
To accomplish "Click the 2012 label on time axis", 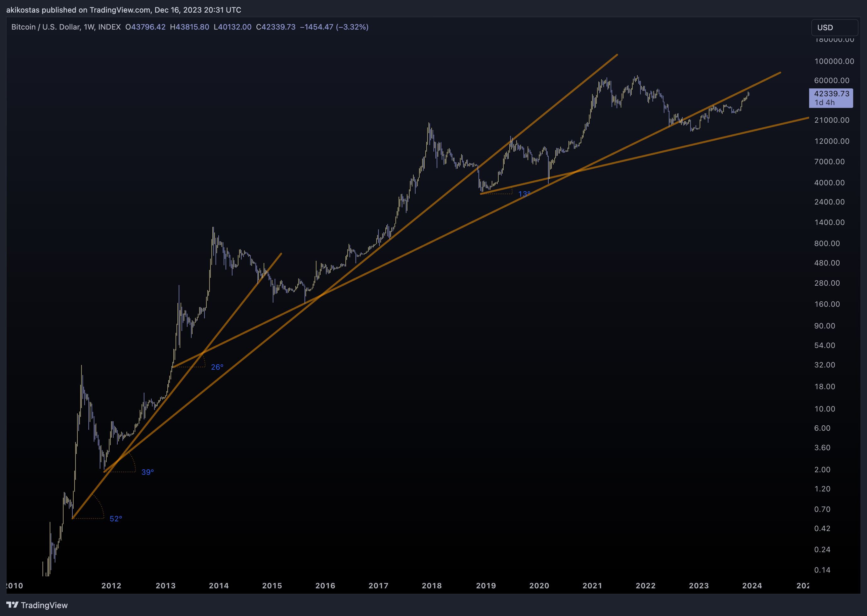I will [111, 585].
